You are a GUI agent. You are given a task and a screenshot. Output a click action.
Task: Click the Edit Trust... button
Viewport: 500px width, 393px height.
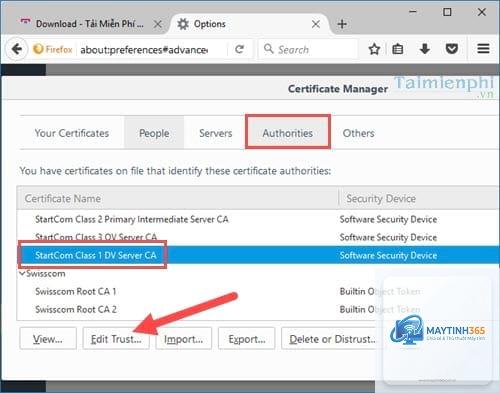116,339
